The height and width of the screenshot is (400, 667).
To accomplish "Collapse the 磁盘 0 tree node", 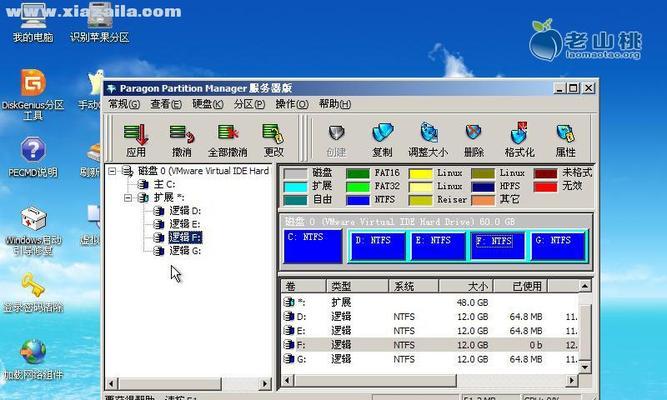I will [112, 171].
